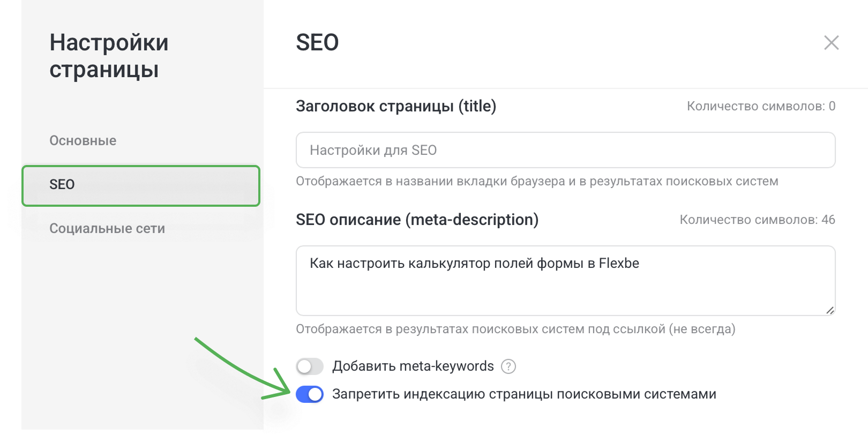
Task: Focus the page title (title) input field
Action: (x=565, y=150)
